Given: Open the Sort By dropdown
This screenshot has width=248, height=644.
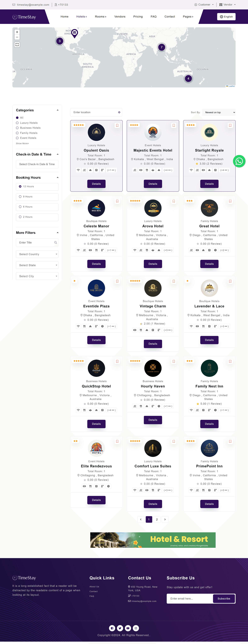Looking at the screenshot, I should click(x=219, y=113).
